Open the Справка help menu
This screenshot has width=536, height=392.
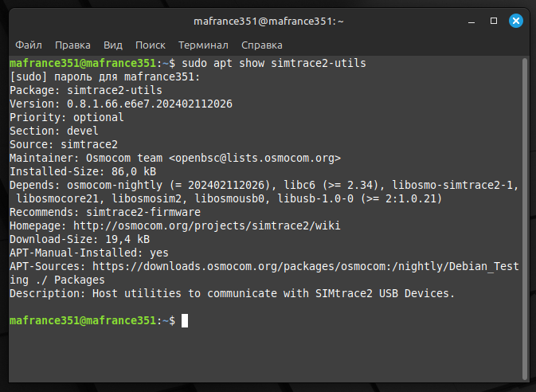point(261,45)
